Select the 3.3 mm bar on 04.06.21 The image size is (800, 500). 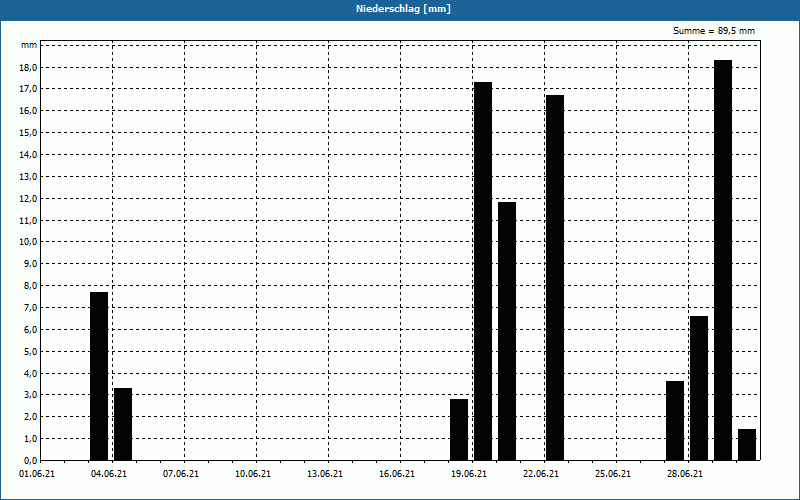point(123,424)
